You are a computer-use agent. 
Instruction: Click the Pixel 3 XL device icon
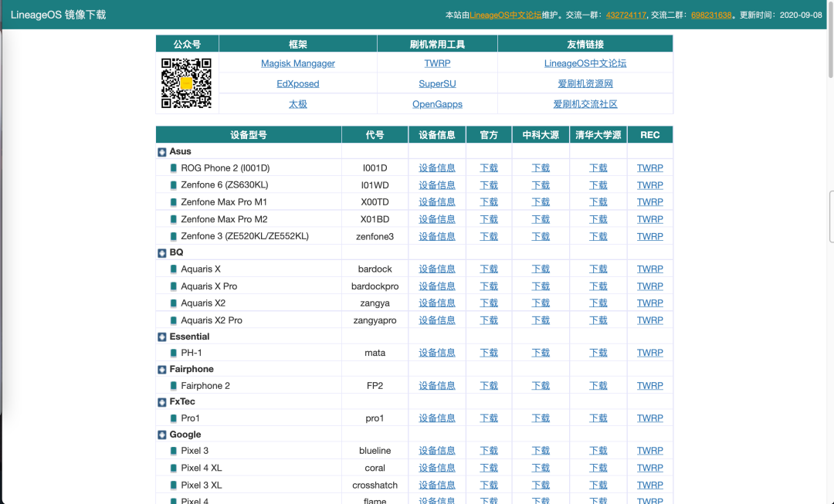pyautogui.click(x=174, y=485)
